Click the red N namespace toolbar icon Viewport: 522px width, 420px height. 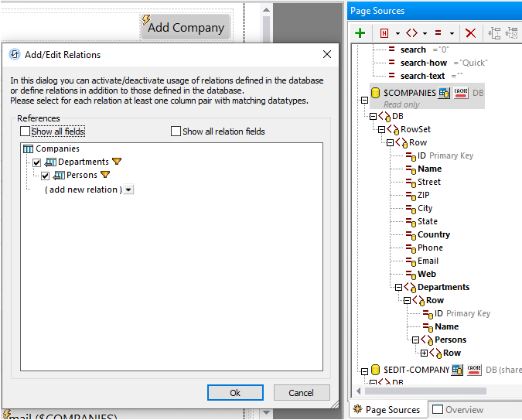point(384,33)
